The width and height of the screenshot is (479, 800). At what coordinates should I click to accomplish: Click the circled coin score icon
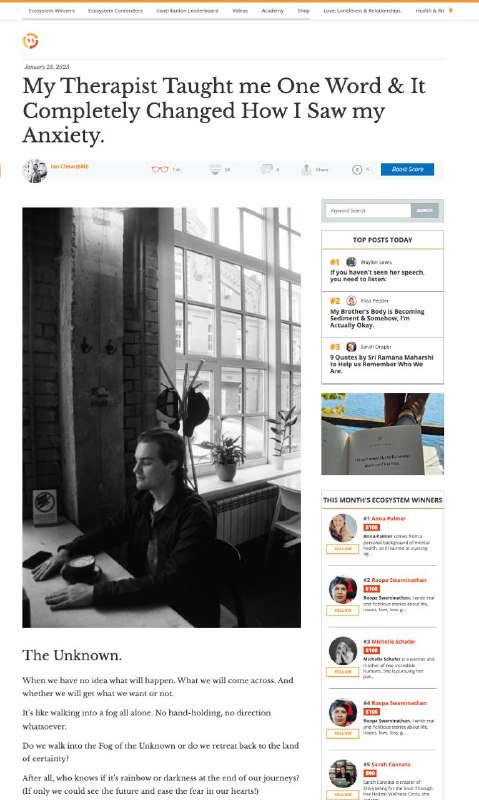point(357,169)
